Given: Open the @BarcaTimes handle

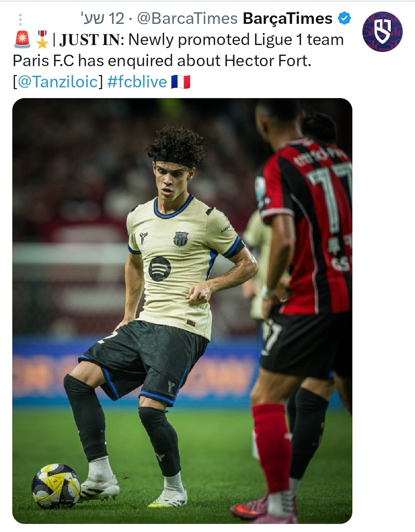Looking at the screenshot, I should click(x=187, y=18).
